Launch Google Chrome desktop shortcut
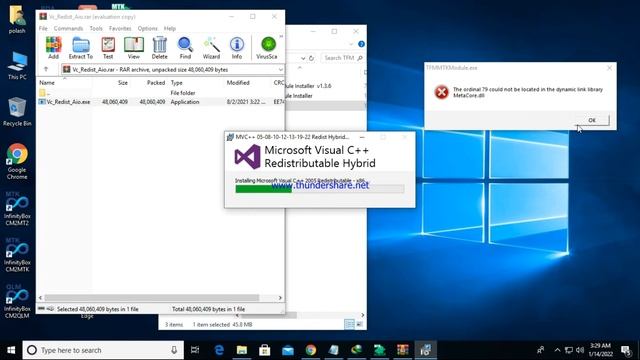This screenshot has height=360, width=640. [17, 161]
